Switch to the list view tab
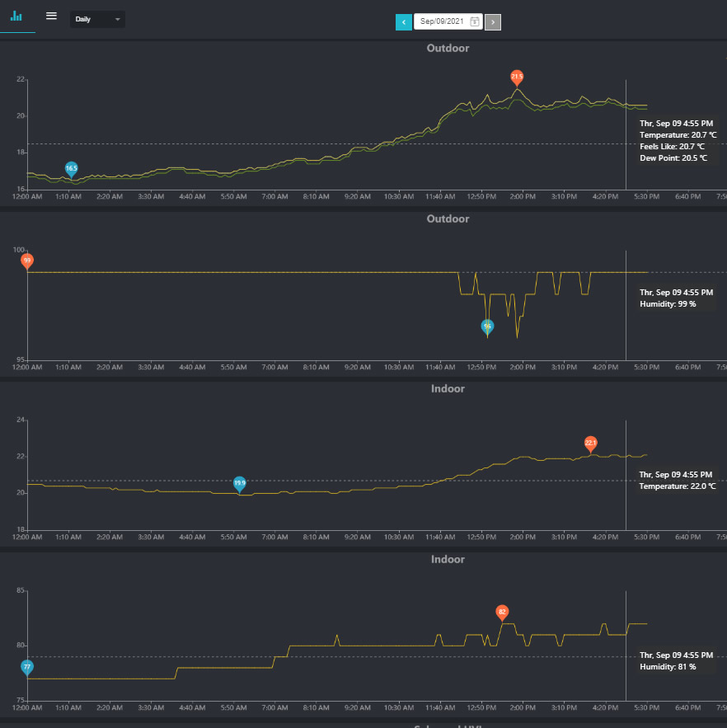 pos(51,16)
